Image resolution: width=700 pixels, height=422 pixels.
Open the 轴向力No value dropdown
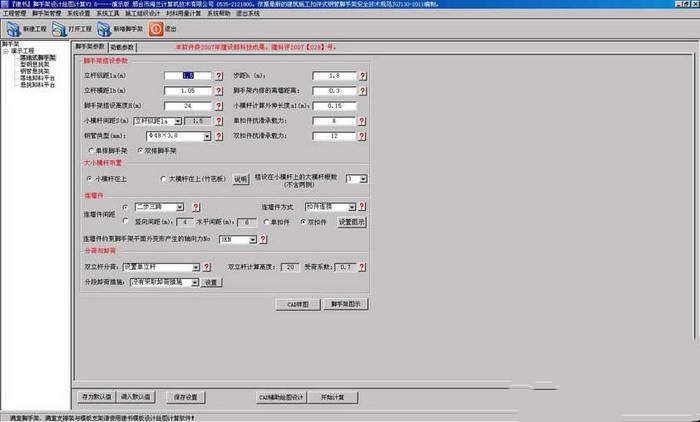[x=253, y=240]
